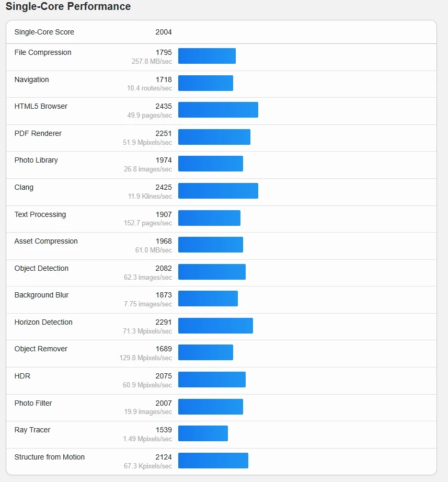Click the Ray Tracer score bar

click(x=203, y=433)
